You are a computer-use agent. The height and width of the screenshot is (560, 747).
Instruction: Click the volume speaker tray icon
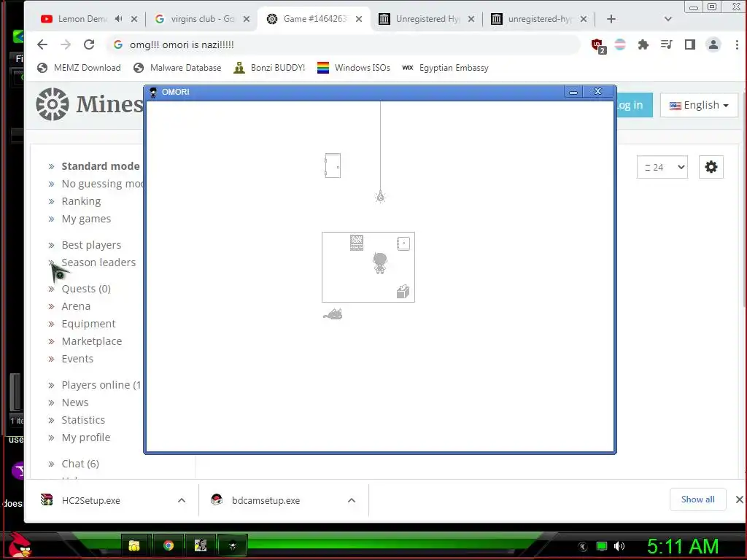(x=619, y=546)
